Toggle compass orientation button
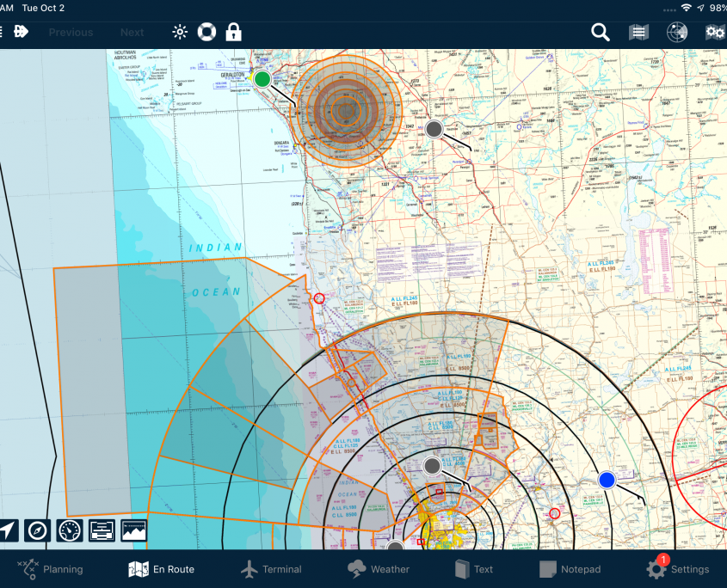The image size is (727, 588). click(x=37, y=530)
